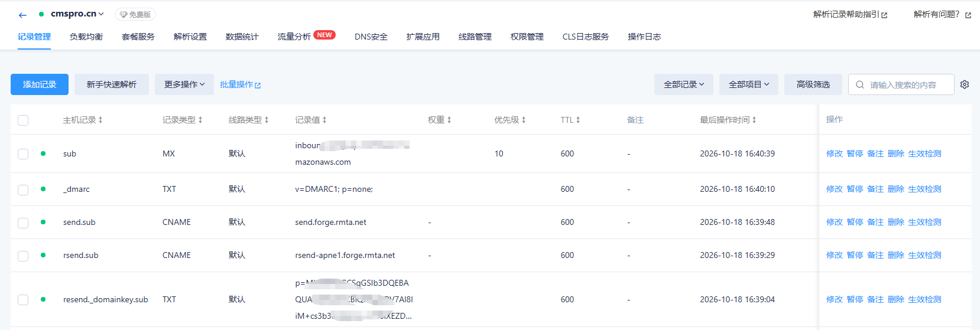This screenshot has width=980, height=330.
Task: Open the 权限管理 tab
Action: [x=527, y=37]
